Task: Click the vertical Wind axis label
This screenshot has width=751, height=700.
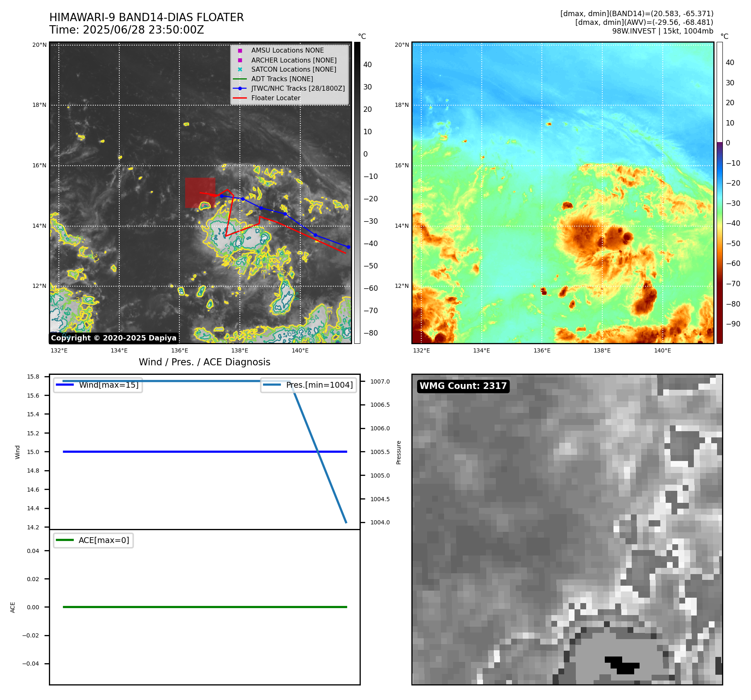Action: pos(17,452)
